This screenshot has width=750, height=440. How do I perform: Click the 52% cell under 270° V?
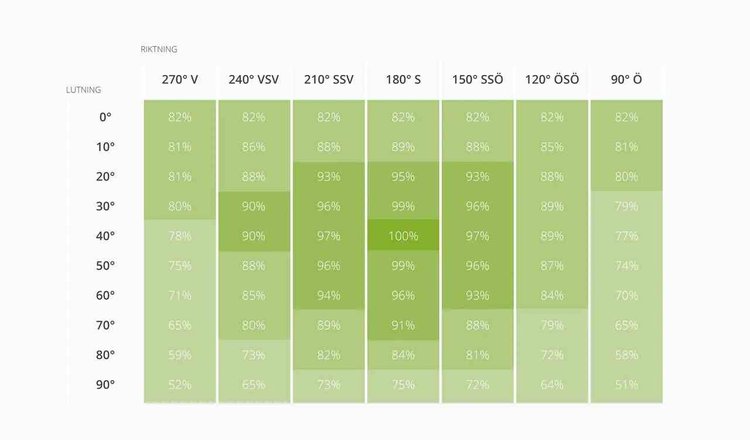pyautogui.click(x=180, y=384)
